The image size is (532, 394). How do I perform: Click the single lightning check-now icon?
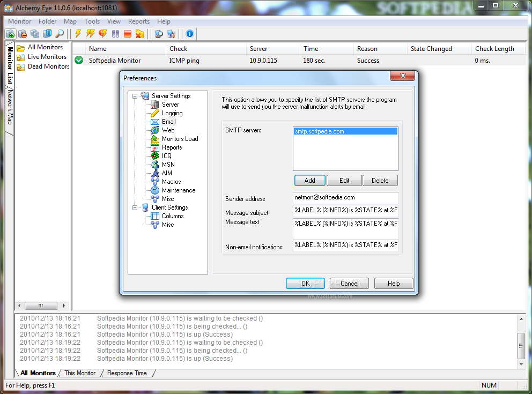click(78, 34)
